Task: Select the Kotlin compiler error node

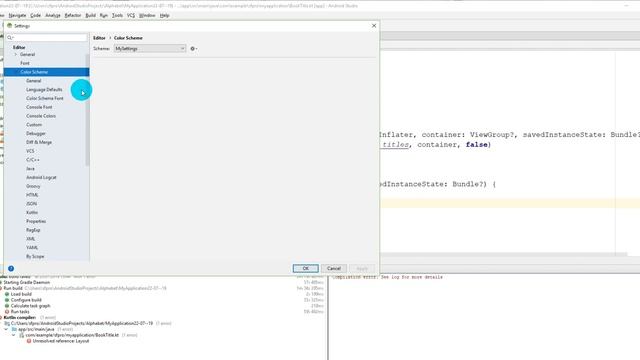Action: [20, 318]
